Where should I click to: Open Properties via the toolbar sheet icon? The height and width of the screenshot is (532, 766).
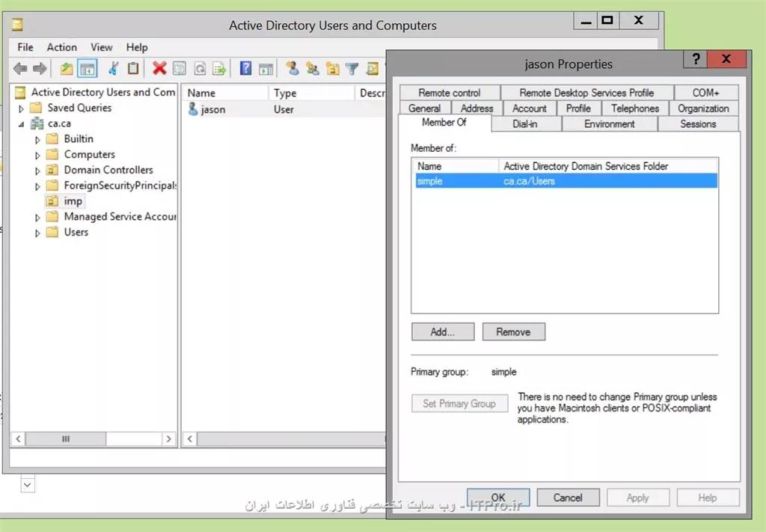point(180,68)
